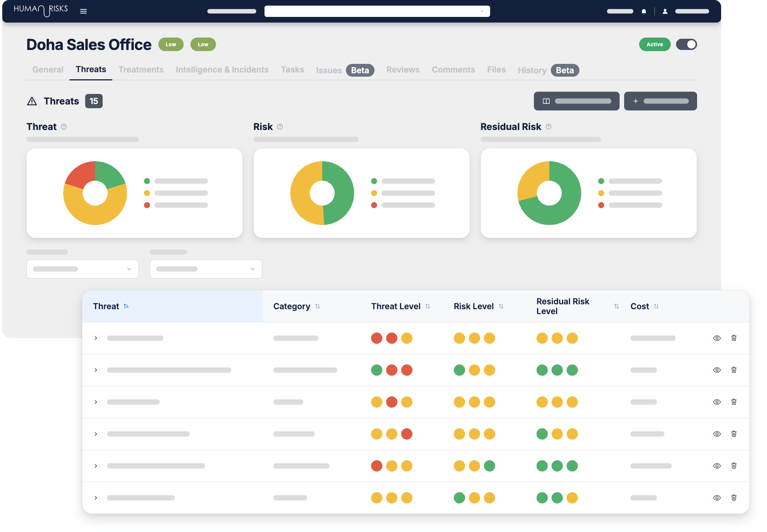Click red legend dot in Risk chart
The height and width of the screenshot is (532, 767).
click(x=374, y=205)
